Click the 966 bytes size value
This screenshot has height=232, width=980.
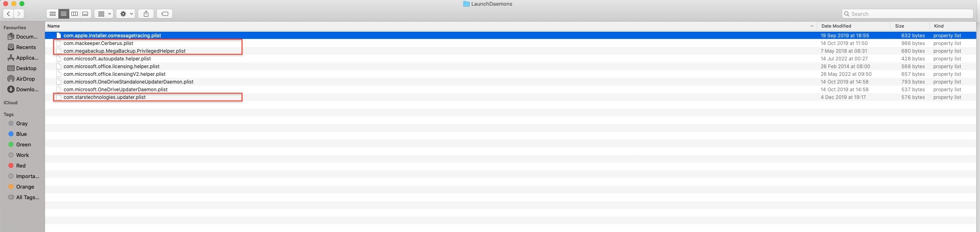click(x=913, y=43)
